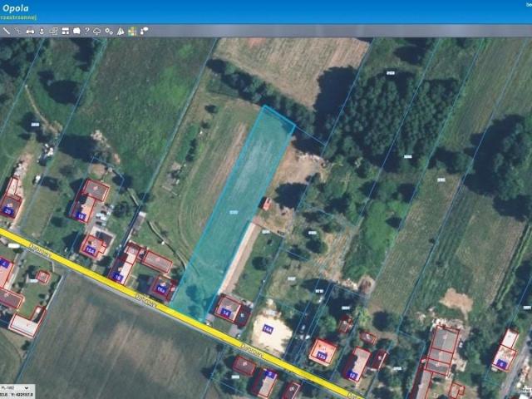Click the faded search tool icon
532x399 pixels.
tap(17, 31)
